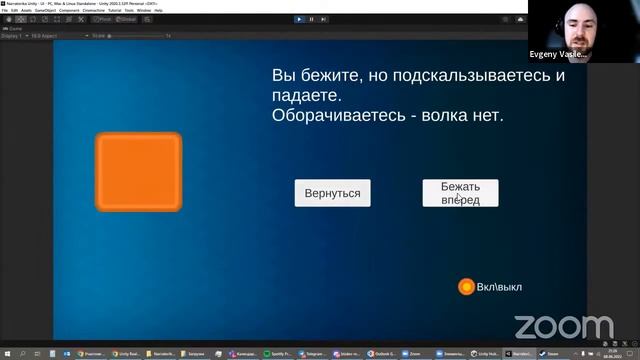Image resolution: width=640 pixels, height=360 pixels.
Task: Open the second folder window on taskbar
Action: coord(193,354)
